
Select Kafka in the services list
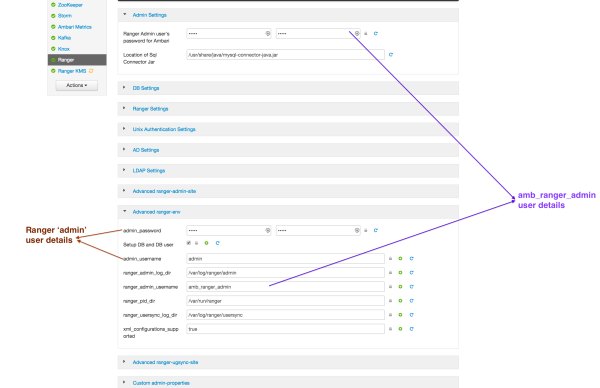64,38
